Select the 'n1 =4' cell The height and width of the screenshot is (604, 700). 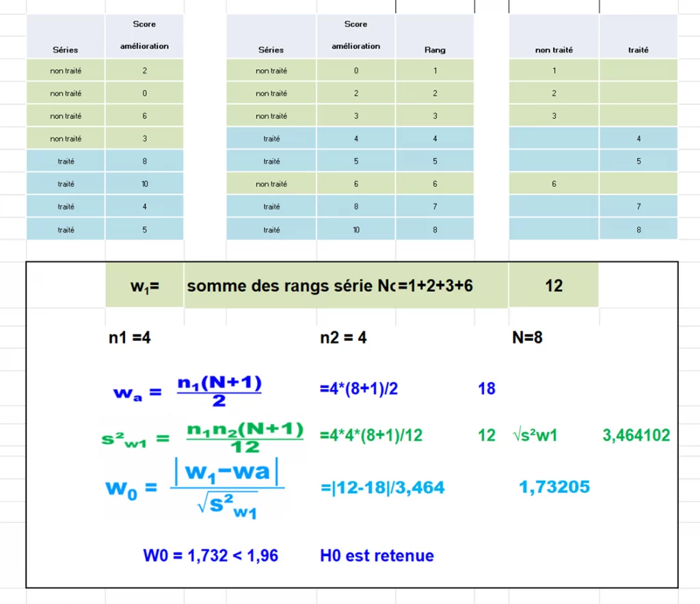click(x=129, y=337)
